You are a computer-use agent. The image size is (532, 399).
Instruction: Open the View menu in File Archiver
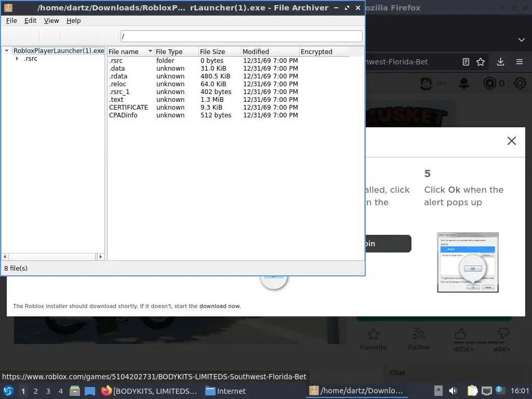pyautogui.click(x=51, y=21)
